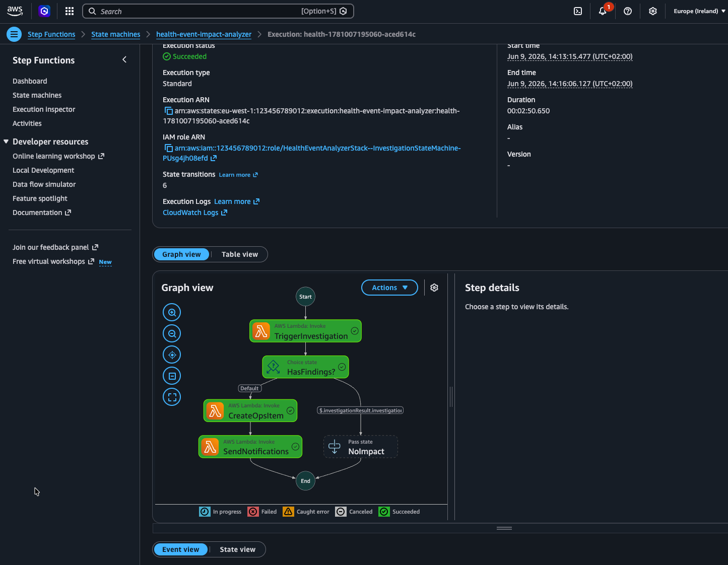Open Join our feedback panel link
This screenshot has height=565, width=728.
click(55, 247)
